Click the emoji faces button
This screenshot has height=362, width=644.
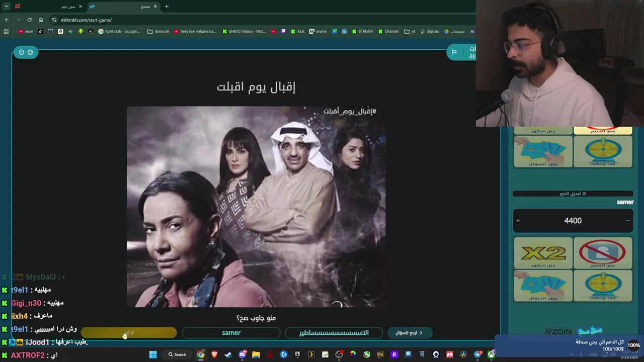pos(26,52)
